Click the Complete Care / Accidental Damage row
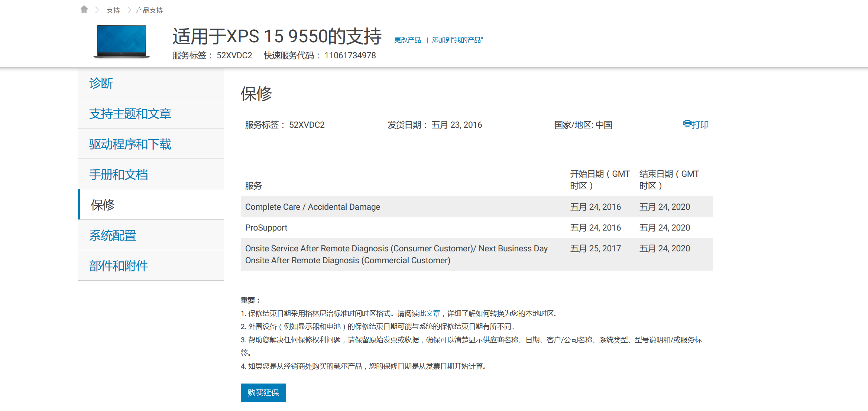868x411 pixels. point(312,207)
